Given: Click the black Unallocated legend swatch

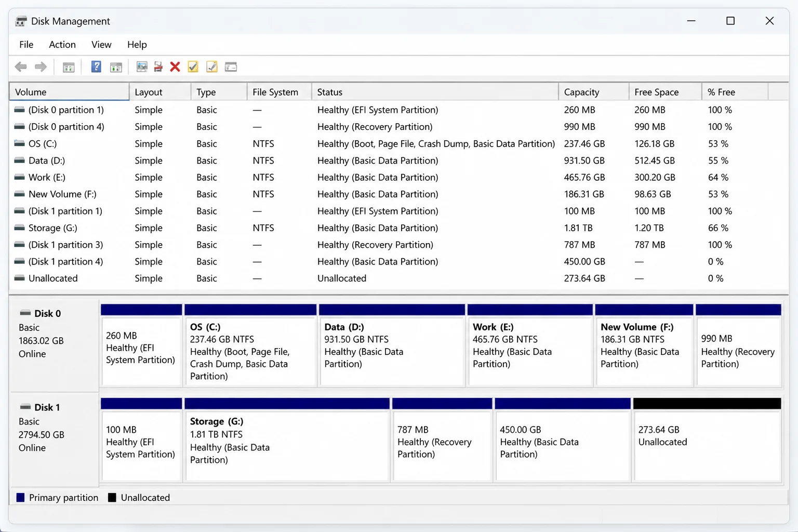Looking at the screenshot, I should click(x=112, y=497).
